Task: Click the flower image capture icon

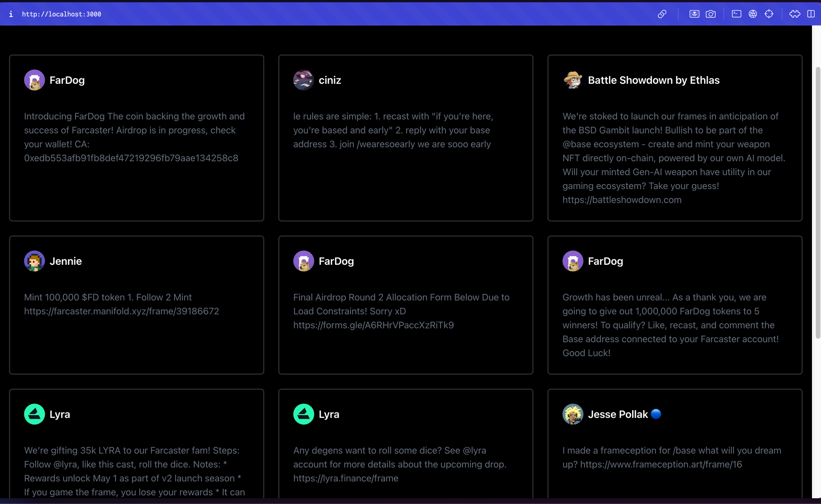Action: [694, 14]
